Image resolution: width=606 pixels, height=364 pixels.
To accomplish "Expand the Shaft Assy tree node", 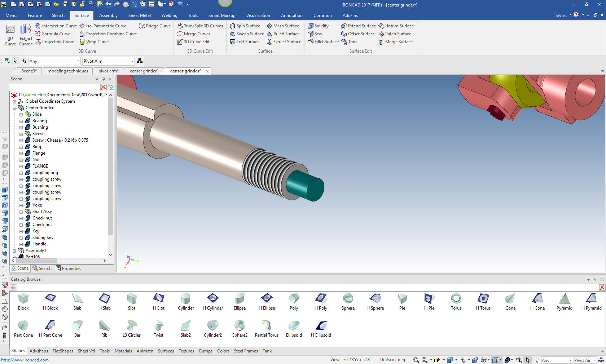I will pyautogui.click(x=21, y=212).
